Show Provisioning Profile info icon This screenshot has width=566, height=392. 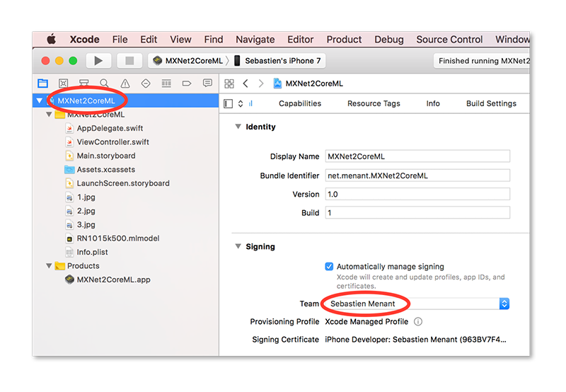point(417,322)
